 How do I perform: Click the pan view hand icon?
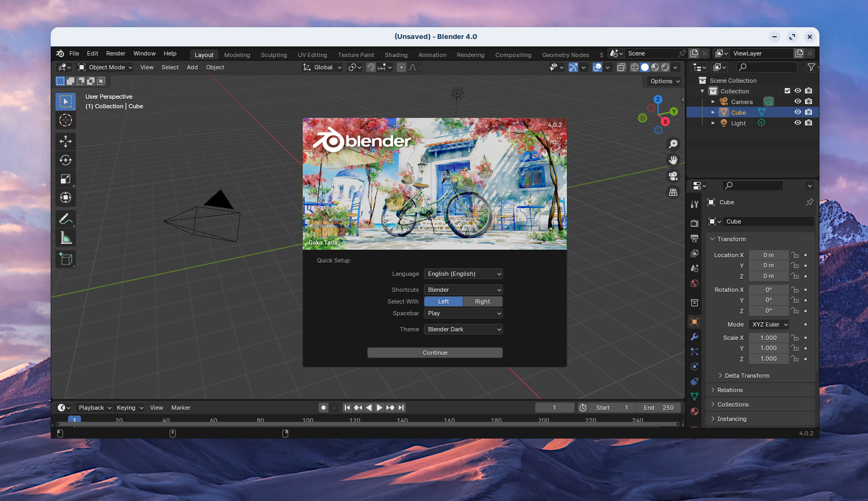coord(673,160)
